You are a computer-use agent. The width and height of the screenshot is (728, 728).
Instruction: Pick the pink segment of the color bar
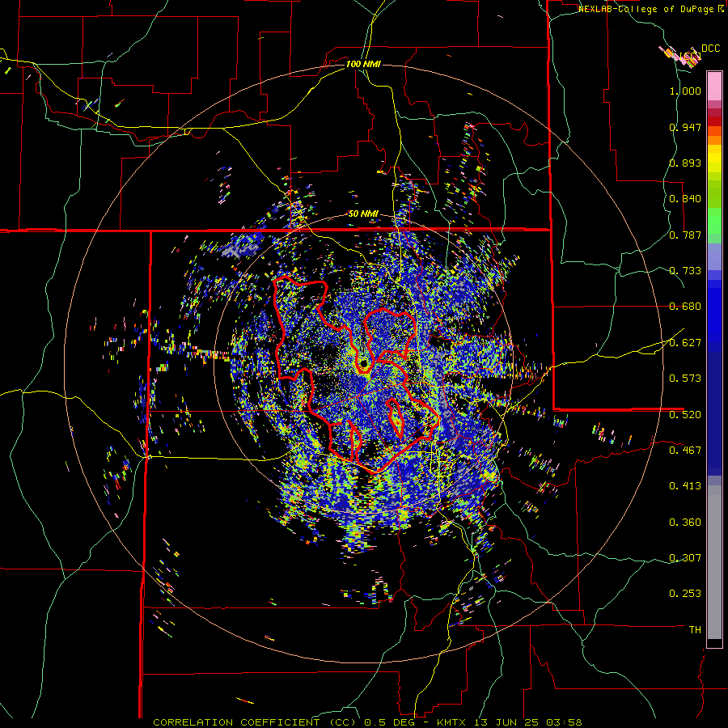click(714, 86)
